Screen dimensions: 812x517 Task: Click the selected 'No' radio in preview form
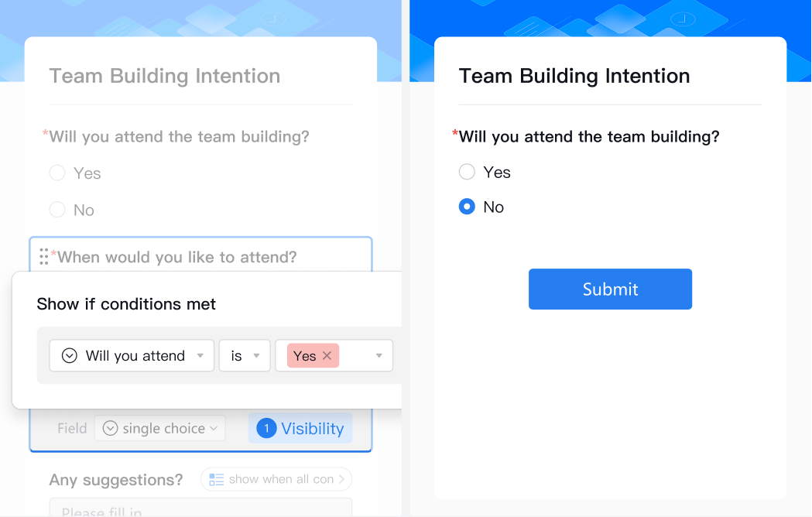point(467,207)
